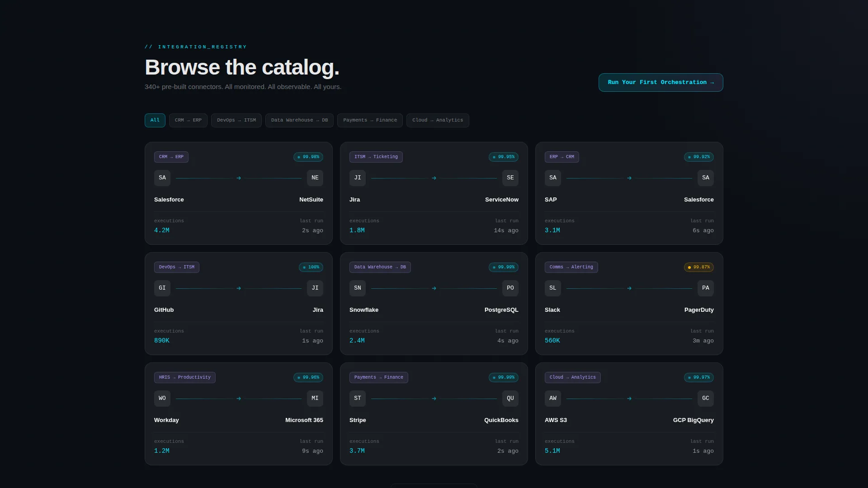Click the 100% uptime badge on GitHub card
The image size is (868, 488).
[311, 267]
